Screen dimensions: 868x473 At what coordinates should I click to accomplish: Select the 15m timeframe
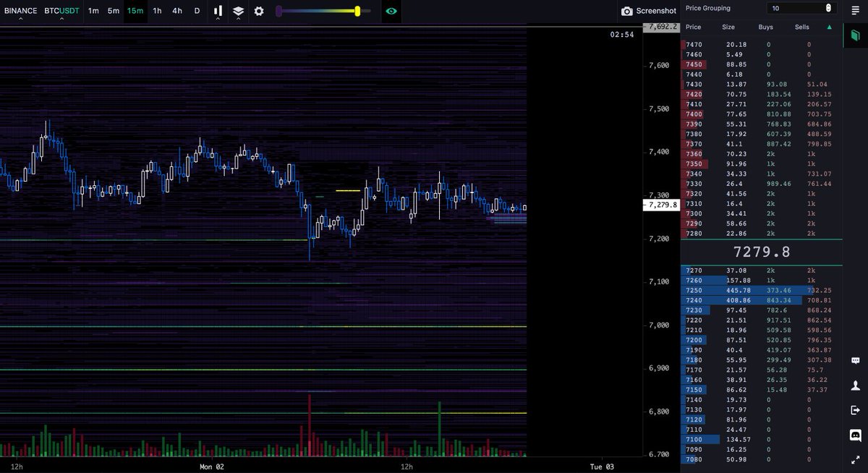[x=135, y=11]
